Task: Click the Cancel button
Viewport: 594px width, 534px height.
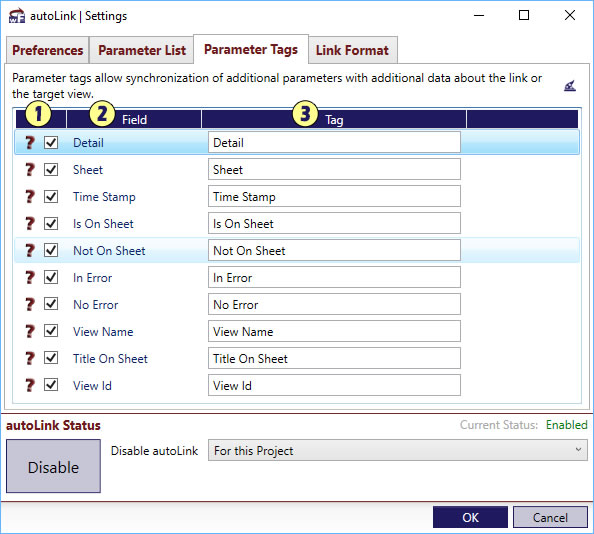Action: (550, 517)
